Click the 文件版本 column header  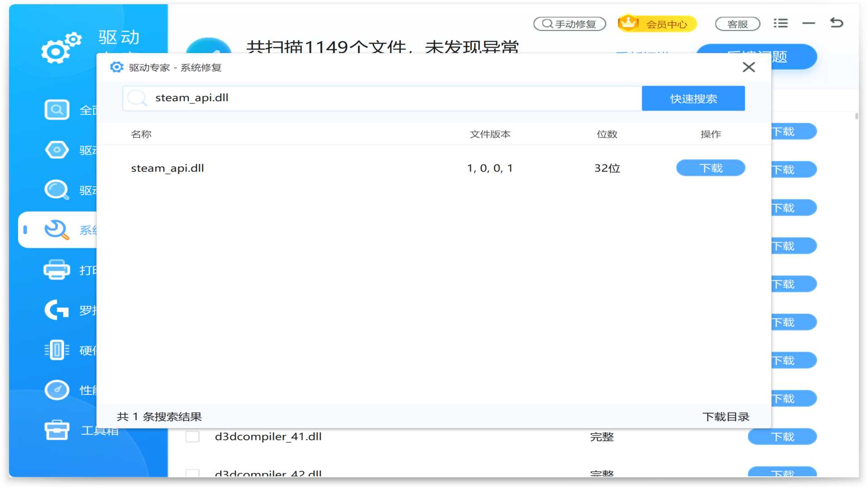point(490,134)
